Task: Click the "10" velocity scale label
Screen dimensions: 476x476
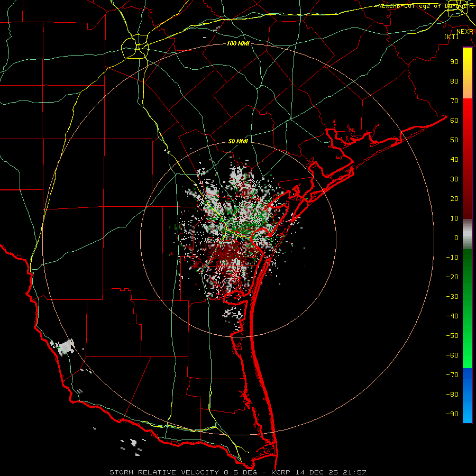Action: [x=454, y=218]
